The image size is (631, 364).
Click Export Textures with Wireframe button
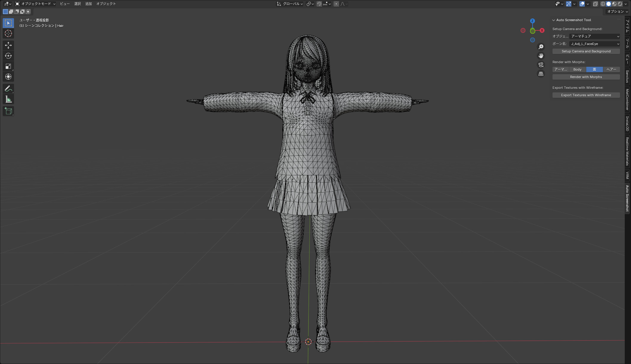[x=586, y=95]
